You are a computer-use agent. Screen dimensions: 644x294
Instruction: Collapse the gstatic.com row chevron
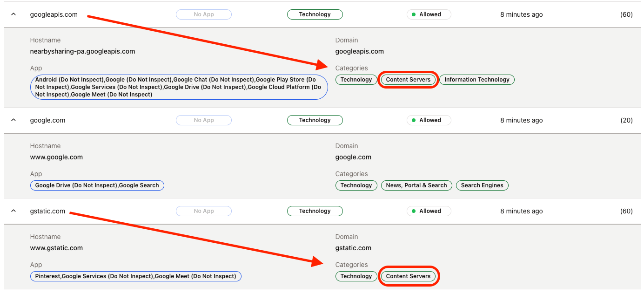coord(13,211)
